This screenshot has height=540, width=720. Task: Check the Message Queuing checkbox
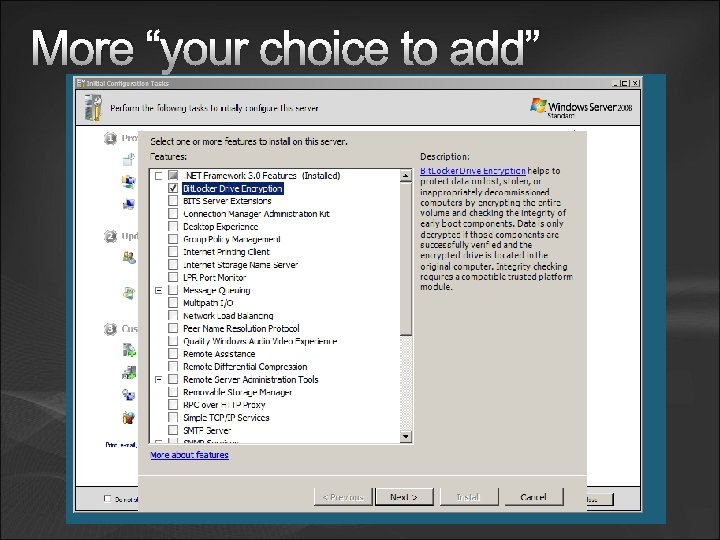(173, 290)
